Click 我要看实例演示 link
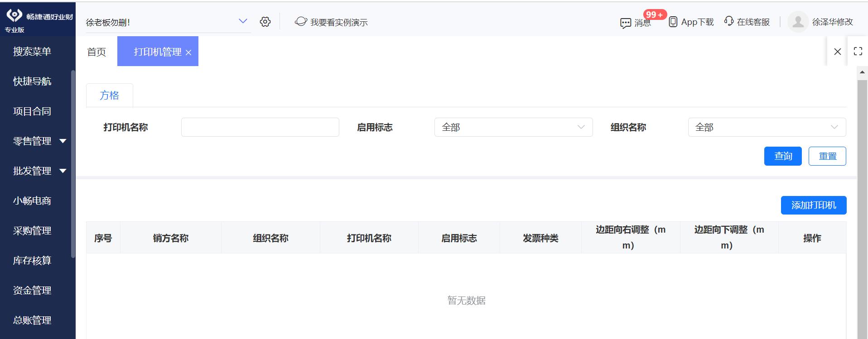Screen dimensions: 868x339 point(339,22)
